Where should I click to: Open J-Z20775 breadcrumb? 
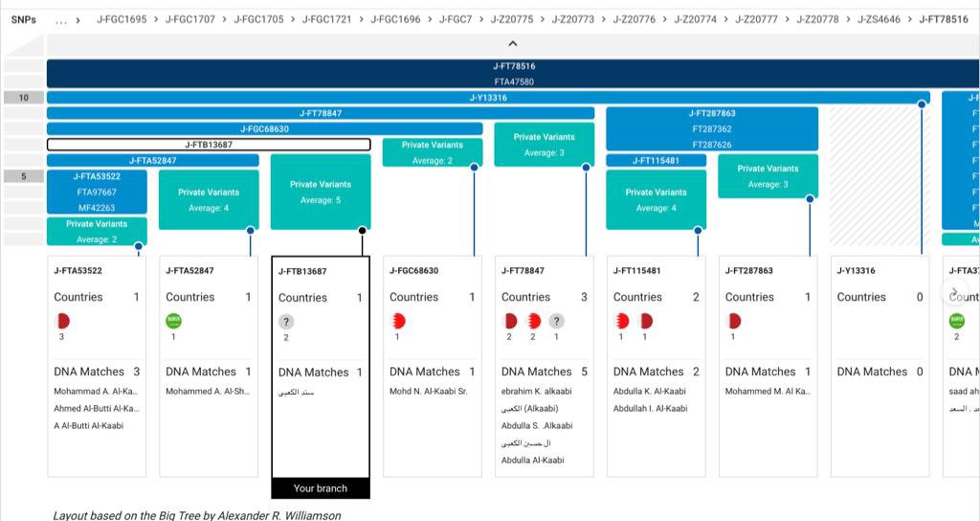click(x=512, y=19)
